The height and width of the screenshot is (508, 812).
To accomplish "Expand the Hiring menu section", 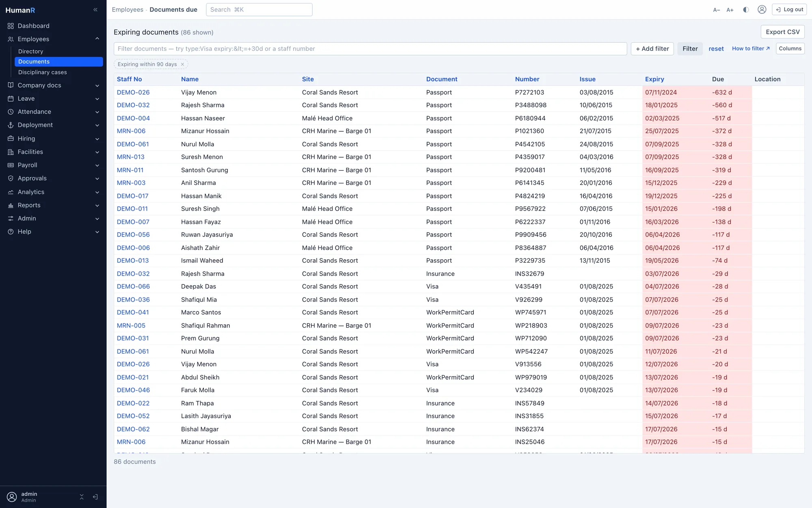I will [97, 139].
